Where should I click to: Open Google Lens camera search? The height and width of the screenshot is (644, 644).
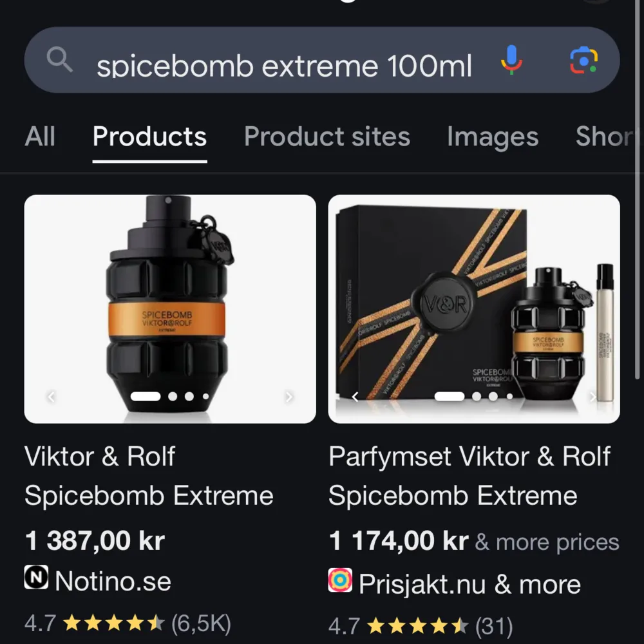click(x=583, y=61)
